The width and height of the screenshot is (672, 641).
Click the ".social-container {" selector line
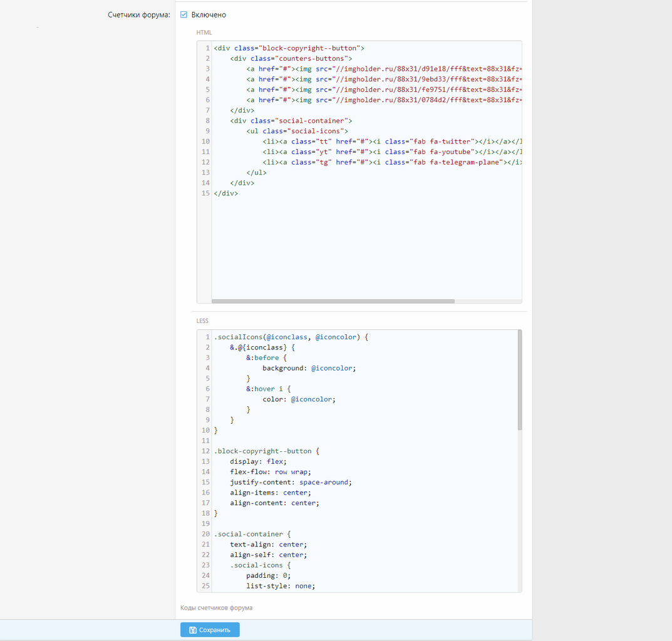[252, 534]
